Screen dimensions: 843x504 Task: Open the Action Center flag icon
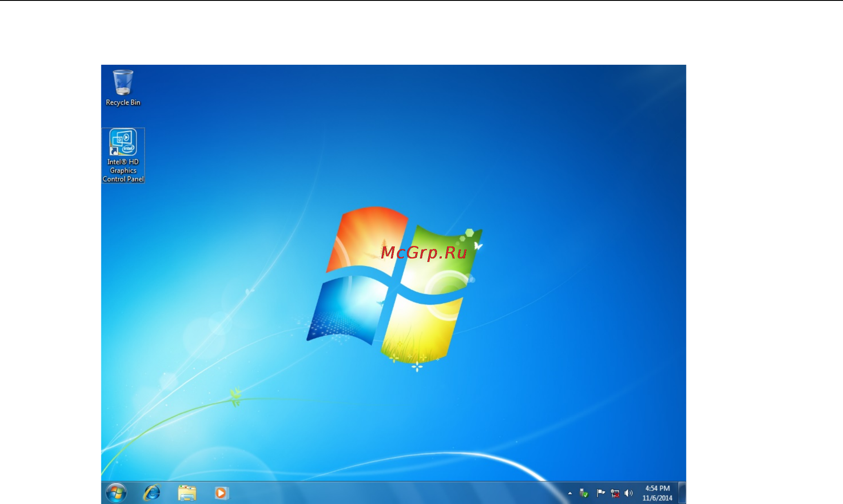tap(601, 493)
